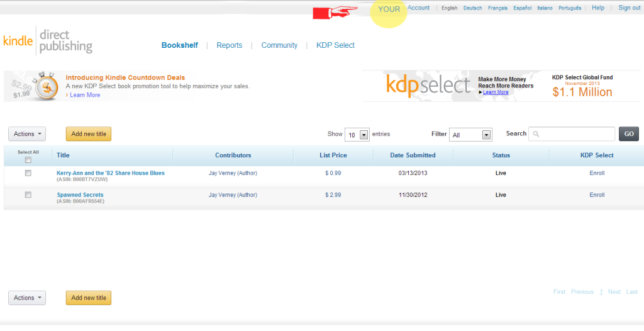Click the First pagination link
This screenshot has height=331, width=644.
[559, 292]
